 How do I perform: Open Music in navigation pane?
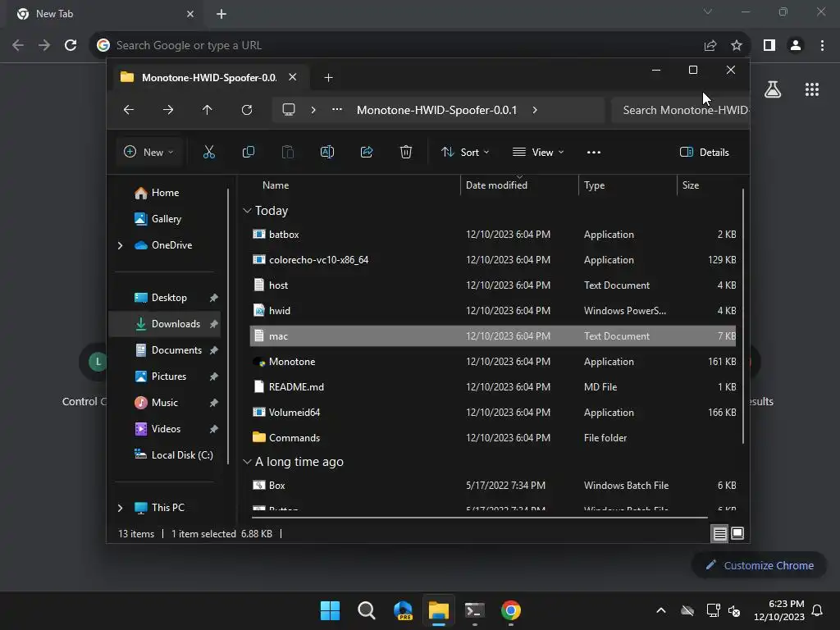pos(164,403)
